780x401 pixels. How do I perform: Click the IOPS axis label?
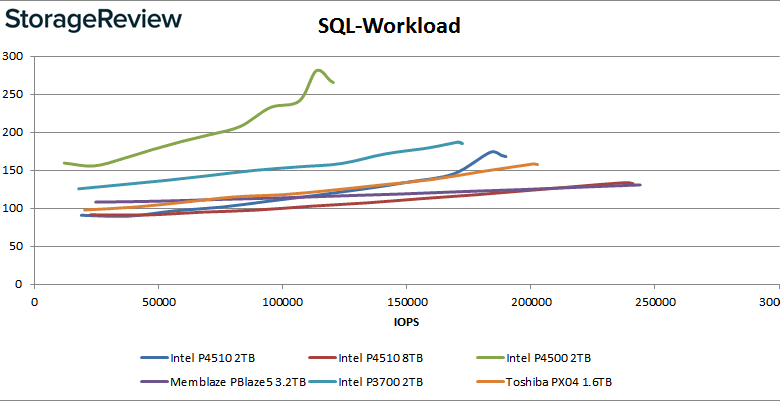(x=406, y=322)
